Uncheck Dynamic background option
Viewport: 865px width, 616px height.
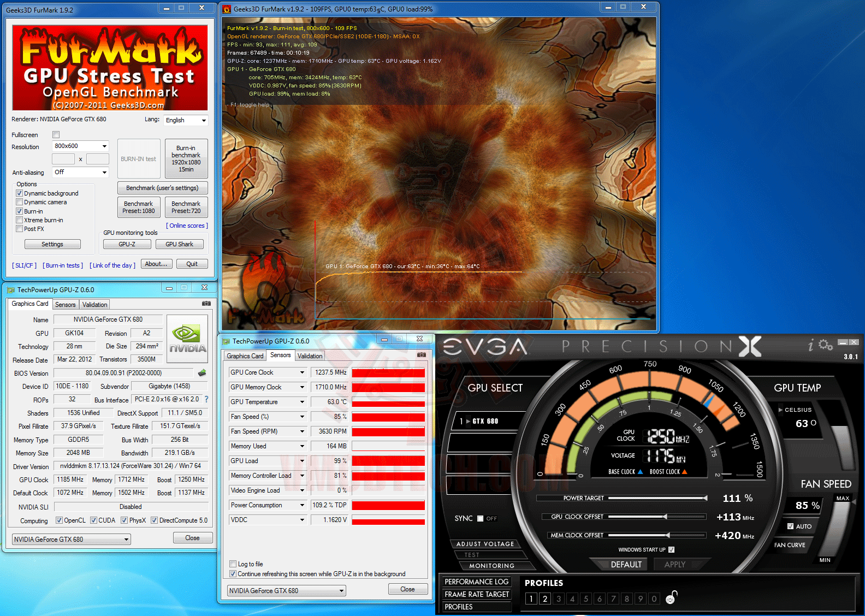(x=20, y=193)
